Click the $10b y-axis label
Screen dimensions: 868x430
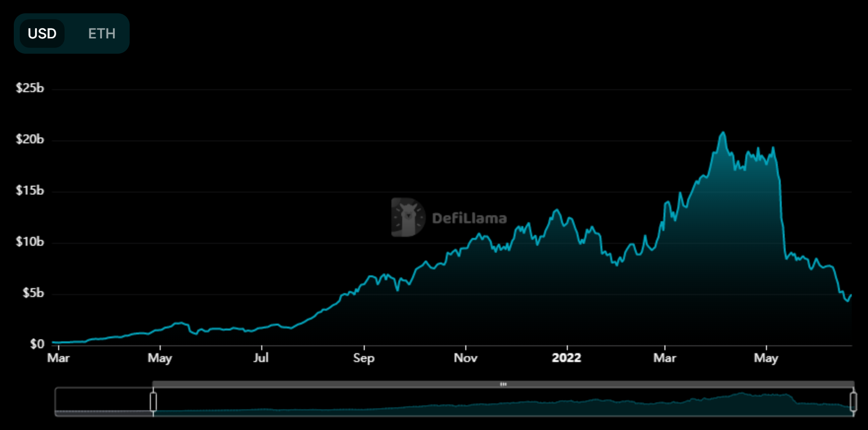pyautogui.click(x=30, y=242)
